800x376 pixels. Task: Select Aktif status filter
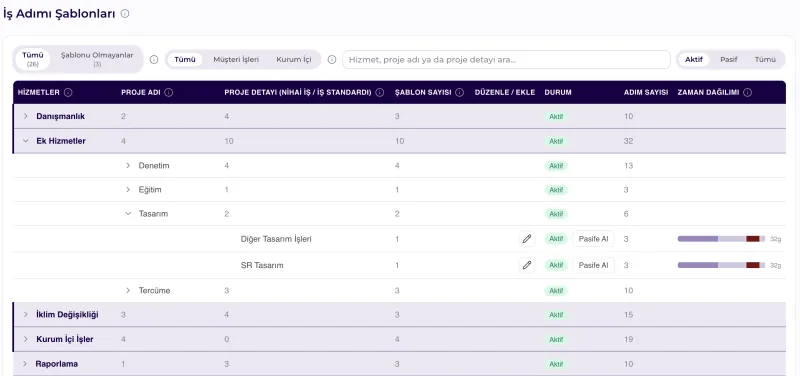coord(694,60)
